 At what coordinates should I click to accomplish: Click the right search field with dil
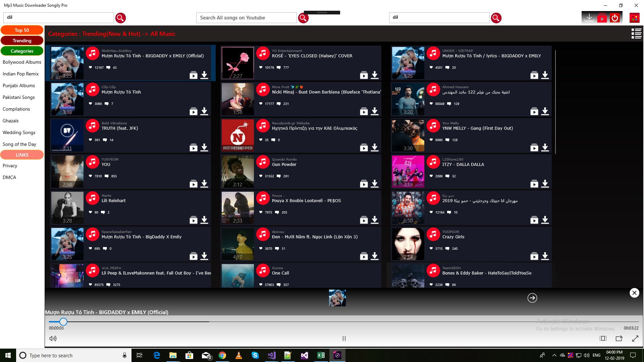[439, 17]
